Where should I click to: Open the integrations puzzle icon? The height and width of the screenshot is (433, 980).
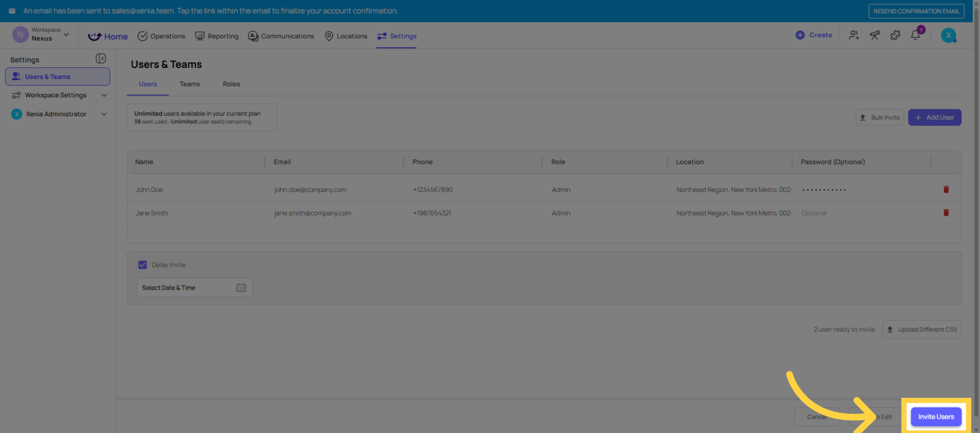coord(895,35)
